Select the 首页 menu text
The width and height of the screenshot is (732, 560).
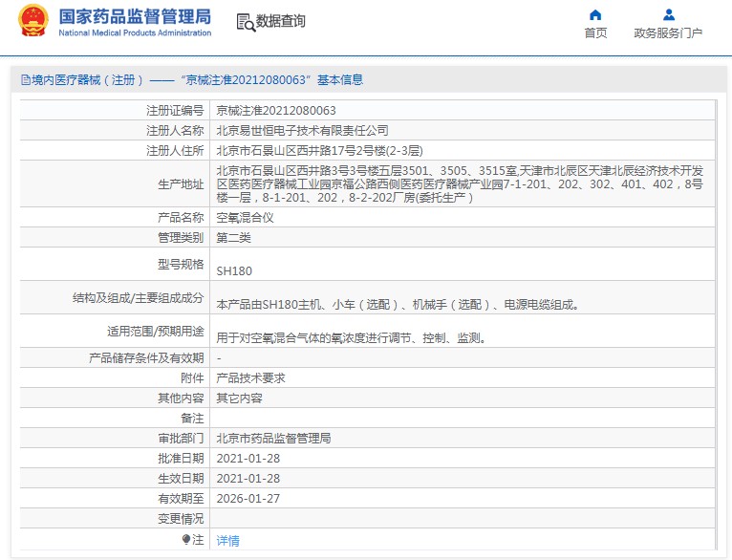(595, 33)
